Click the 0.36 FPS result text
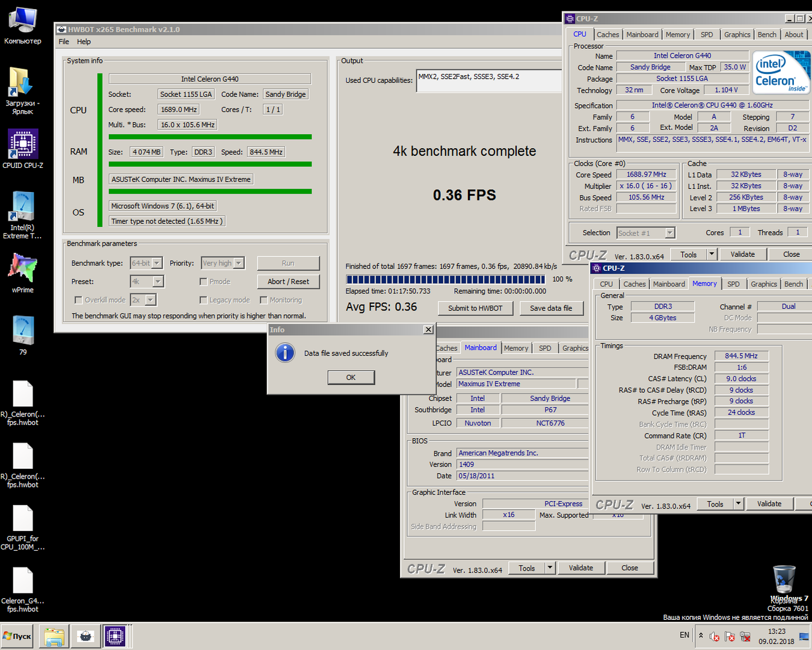812x650 pixels. click(x=464, y=195)
